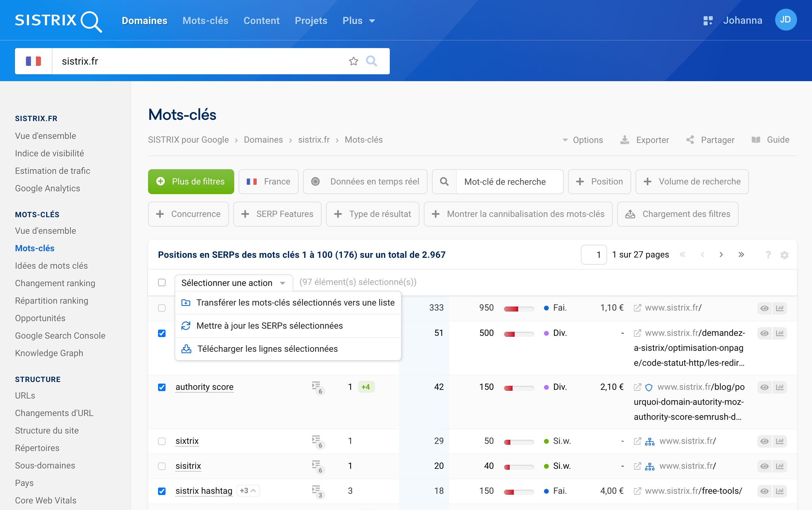Check the checkbox in the 333 volume row
812x510 pixels.
[x=162, y=308]
